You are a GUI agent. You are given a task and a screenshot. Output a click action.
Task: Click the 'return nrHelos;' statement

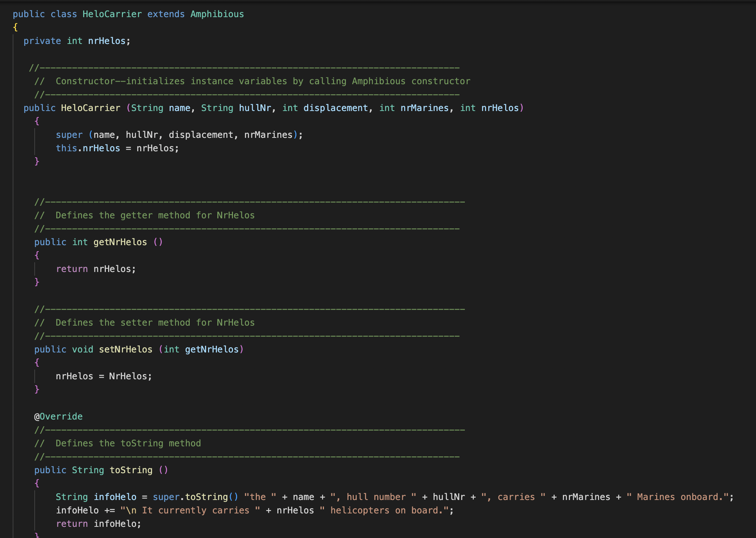[96, 269]
